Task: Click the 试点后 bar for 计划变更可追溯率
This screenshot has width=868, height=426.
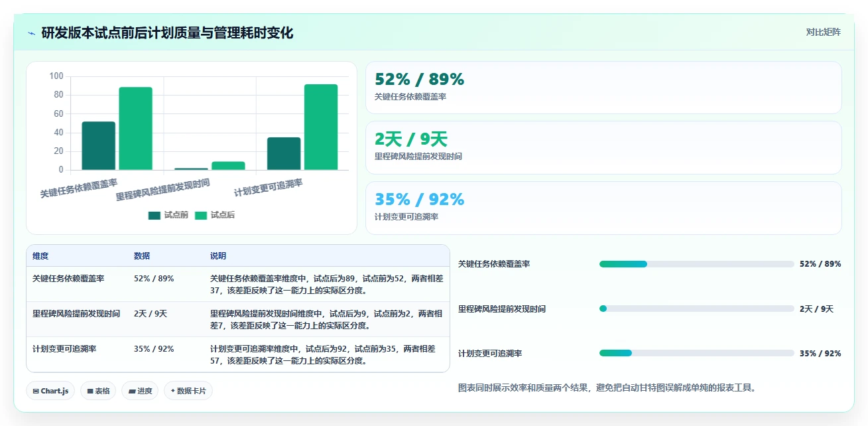Action: pos(321,127)
